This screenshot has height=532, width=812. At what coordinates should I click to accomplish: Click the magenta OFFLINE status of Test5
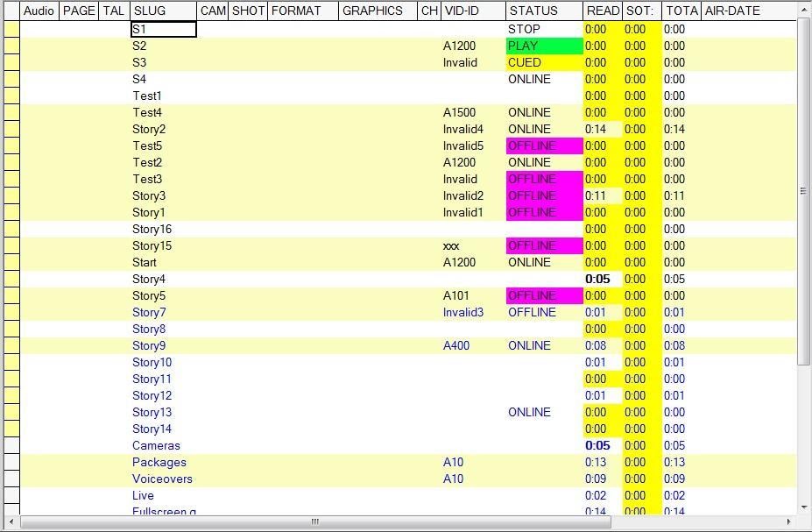coord(544,145)
